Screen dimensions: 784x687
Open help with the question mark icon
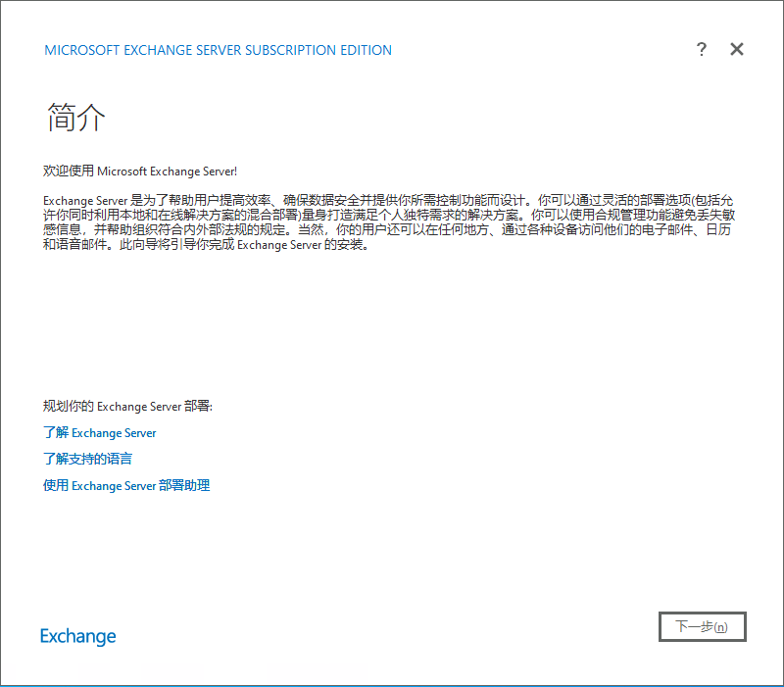point(702,50)
